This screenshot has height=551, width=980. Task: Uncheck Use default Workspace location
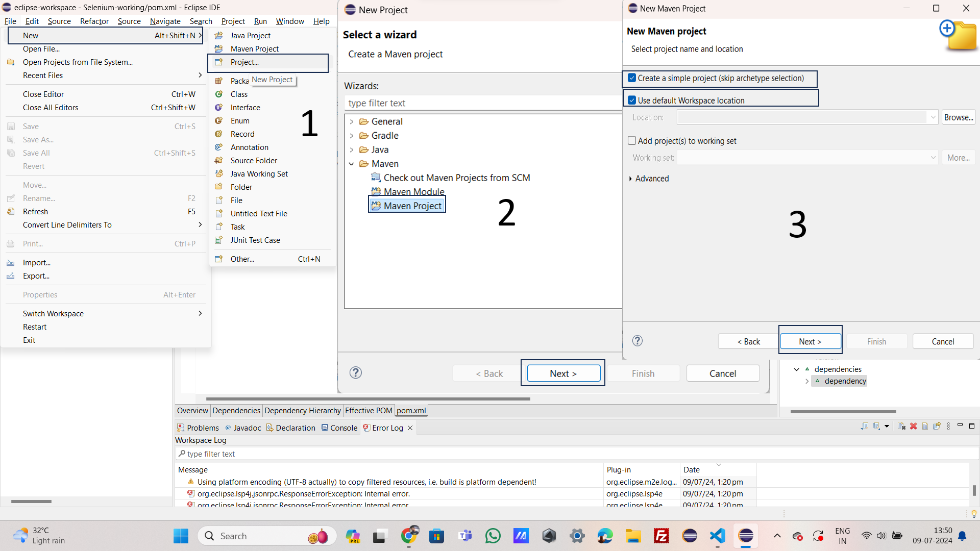632,100
